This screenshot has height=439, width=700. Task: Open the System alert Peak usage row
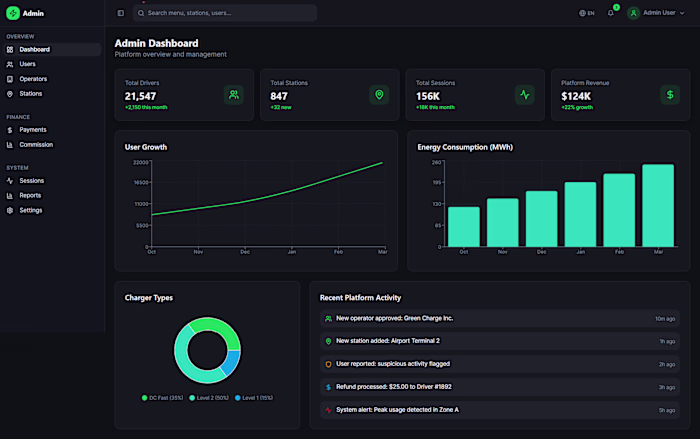point(500,410)
